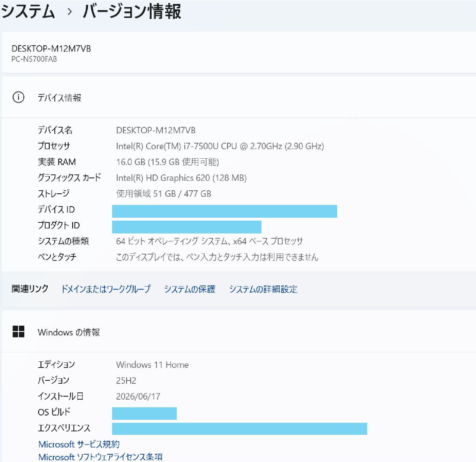Click the デバイス ID label
Screen dimensions: 476x462
tap(56, 209)
